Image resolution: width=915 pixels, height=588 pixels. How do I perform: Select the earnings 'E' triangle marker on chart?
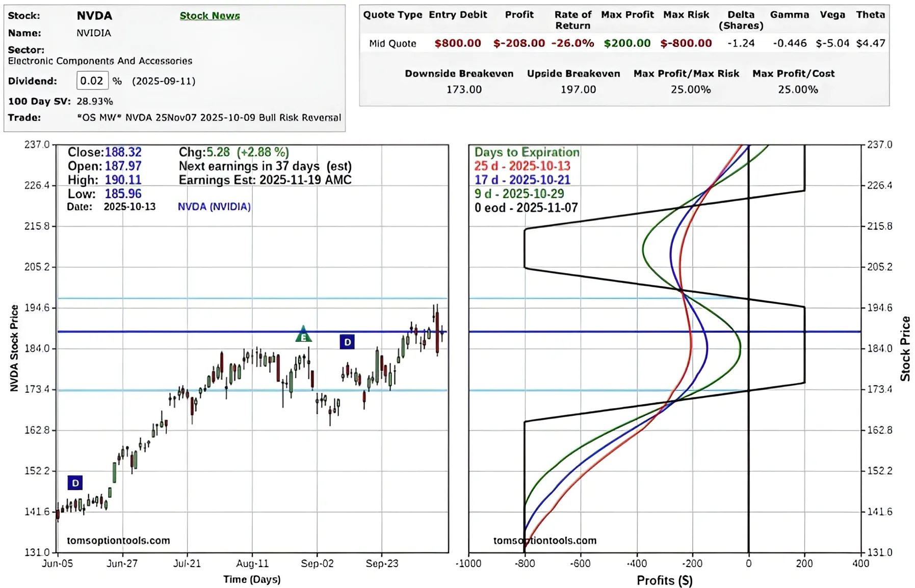(303, 334)
